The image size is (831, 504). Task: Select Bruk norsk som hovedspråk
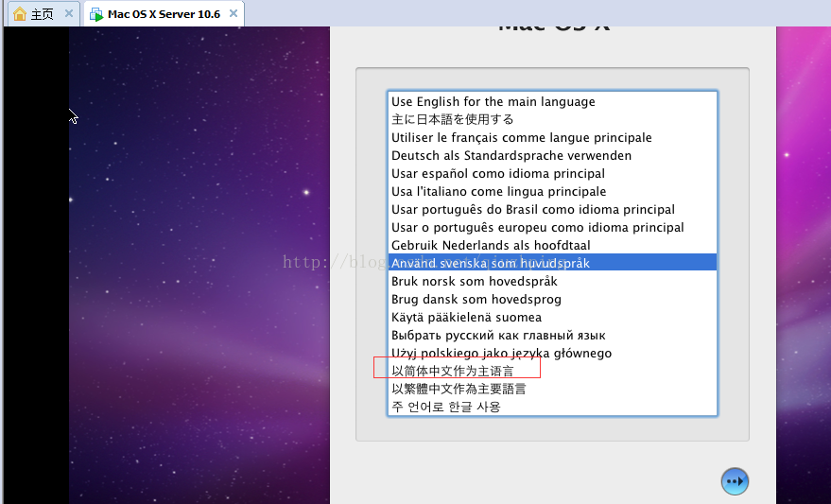(552, 281)
